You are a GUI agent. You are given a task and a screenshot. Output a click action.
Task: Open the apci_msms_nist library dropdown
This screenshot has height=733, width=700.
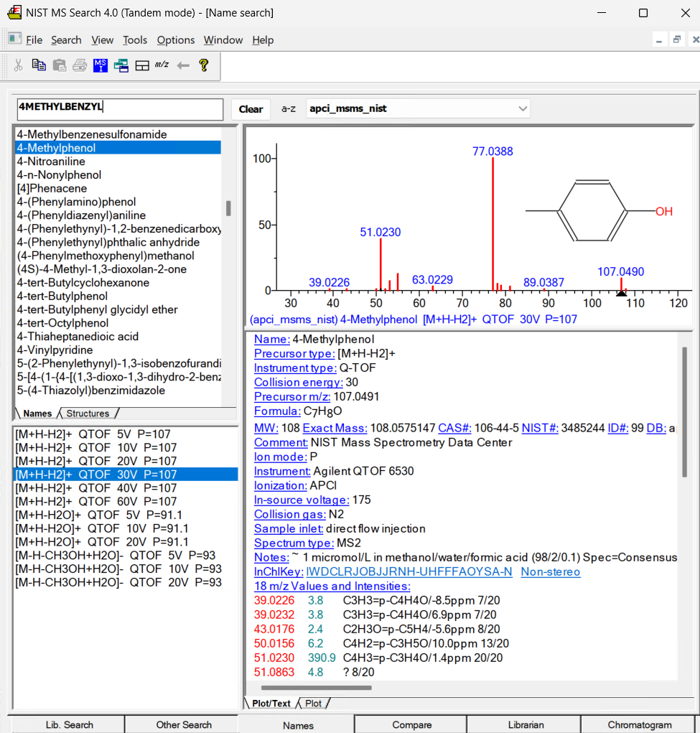(418, 108)
